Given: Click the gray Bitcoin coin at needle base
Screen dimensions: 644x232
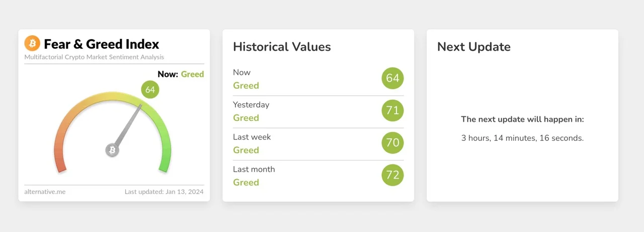Looking at the screenshot, I should (112, 150).
